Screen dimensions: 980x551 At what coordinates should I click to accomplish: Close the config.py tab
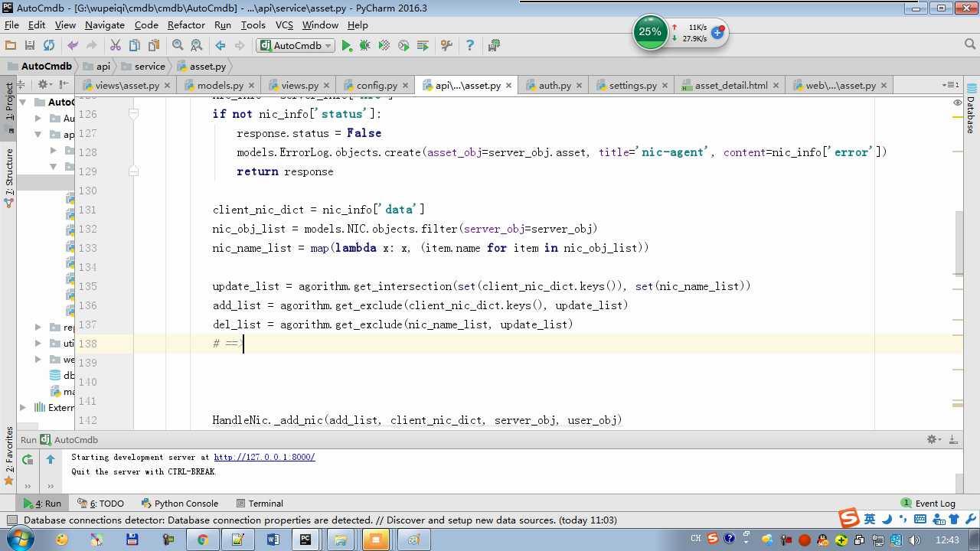point(407,86)
